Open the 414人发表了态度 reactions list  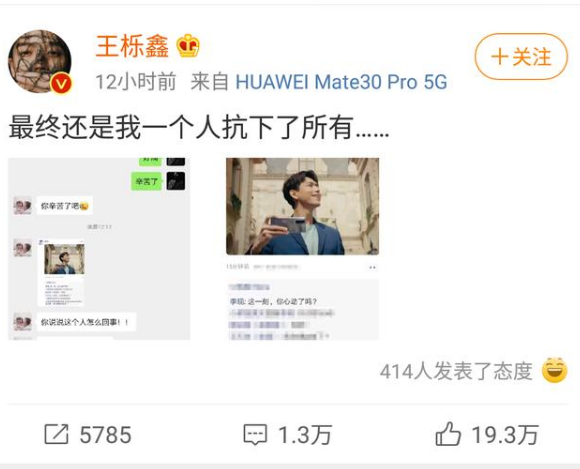[x=456, y=371]
